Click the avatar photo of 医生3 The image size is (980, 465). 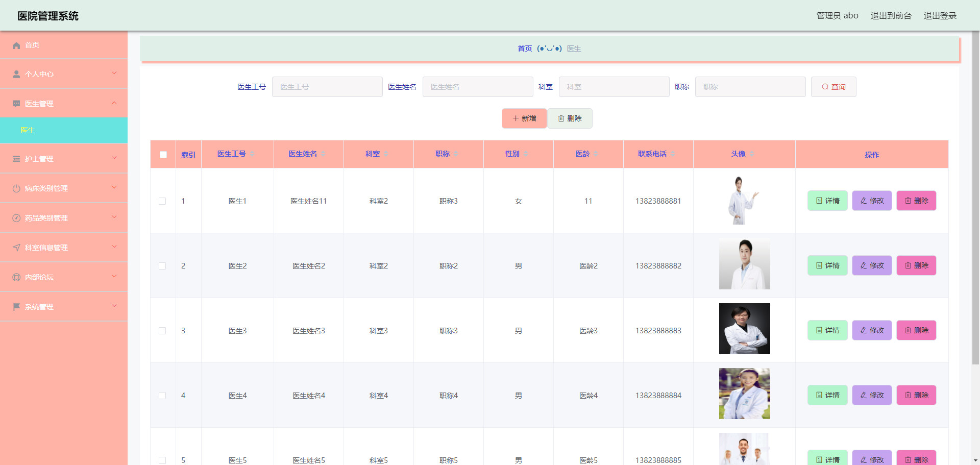click(x=744, y=329)
